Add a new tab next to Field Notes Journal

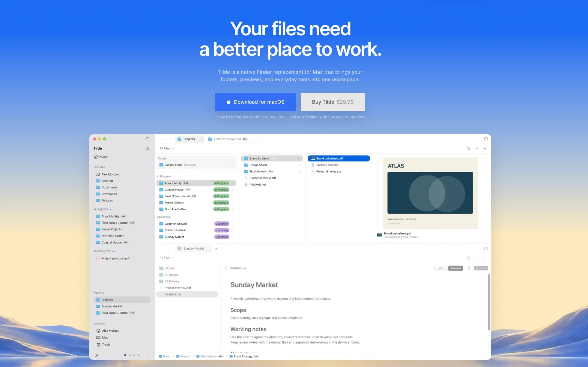pyautogui.click(x=260, y=139)
